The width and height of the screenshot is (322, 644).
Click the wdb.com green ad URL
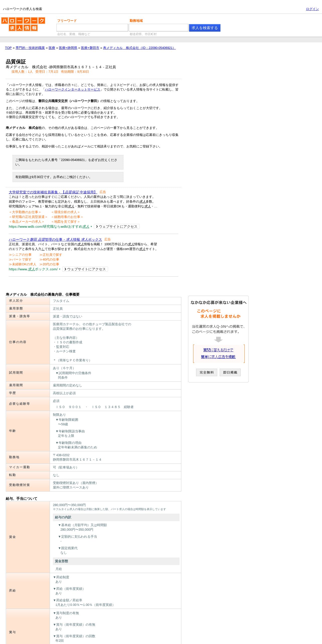[x=49, y=226]
